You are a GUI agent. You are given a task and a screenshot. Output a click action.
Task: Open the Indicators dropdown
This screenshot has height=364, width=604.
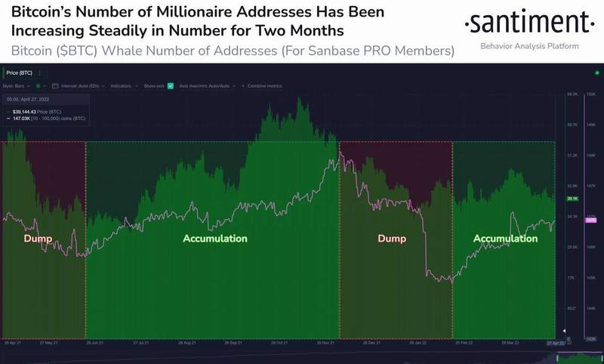pyautogui.click(x=124, y=86)
